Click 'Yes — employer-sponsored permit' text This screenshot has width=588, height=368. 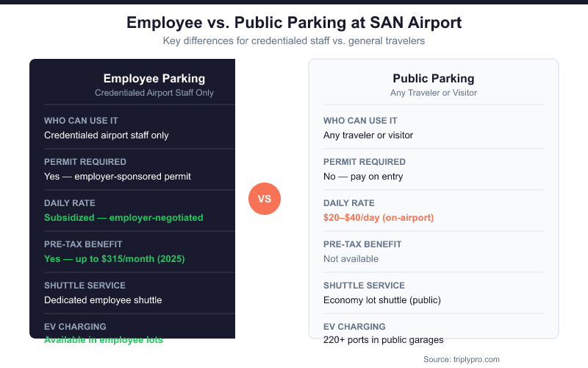(117, 176)
